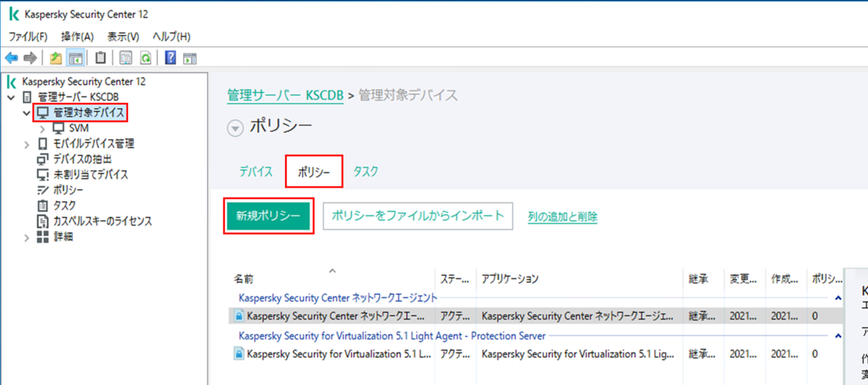Switch to the タスク tab
The height and width of the screenshot is (385, 868).
tap(366, 172)
